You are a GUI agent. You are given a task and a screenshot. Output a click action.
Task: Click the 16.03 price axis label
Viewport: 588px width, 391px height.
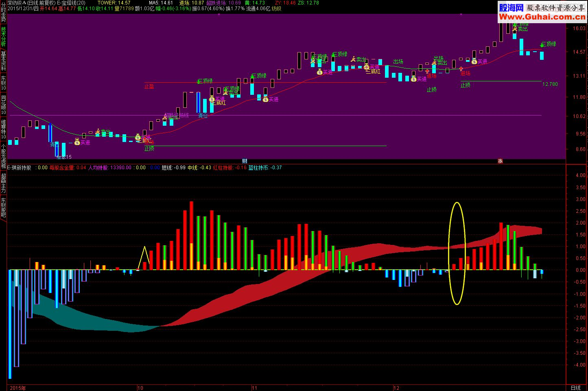point(579,28)
